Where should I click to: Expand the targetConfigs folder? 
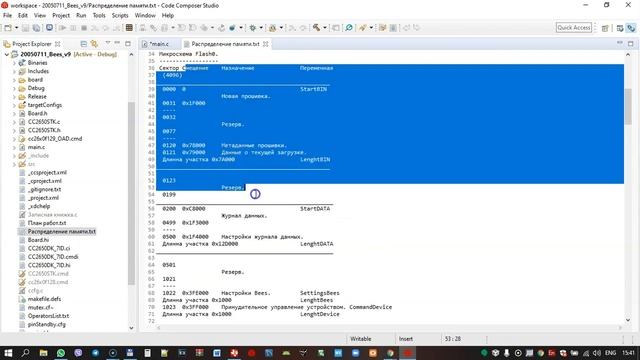pyautogui.click(x=14, y=105)
